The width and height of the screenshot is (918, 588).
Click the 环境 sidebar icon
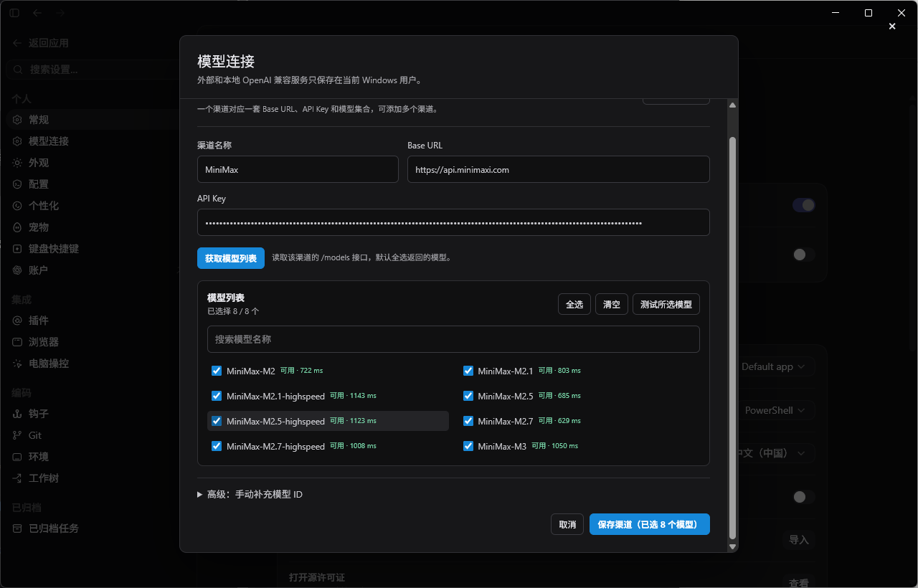coord(17,457)
